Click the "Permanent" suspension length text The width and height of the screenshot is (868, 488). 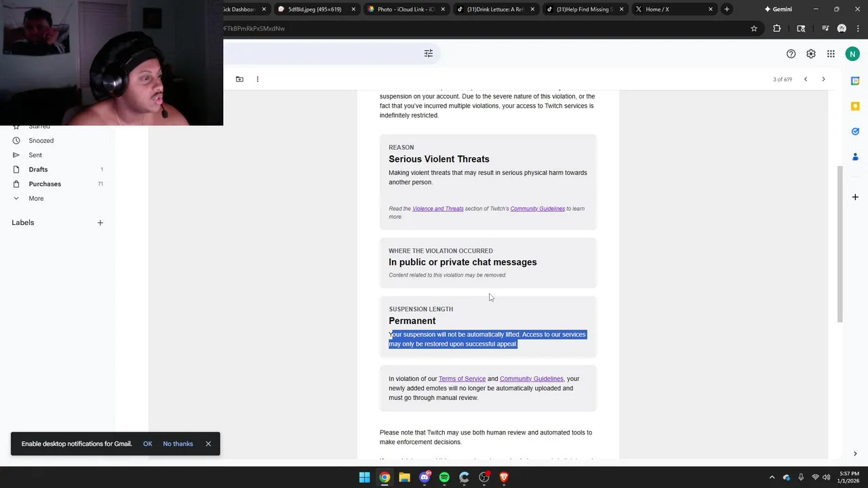click(x=412, y=321)
